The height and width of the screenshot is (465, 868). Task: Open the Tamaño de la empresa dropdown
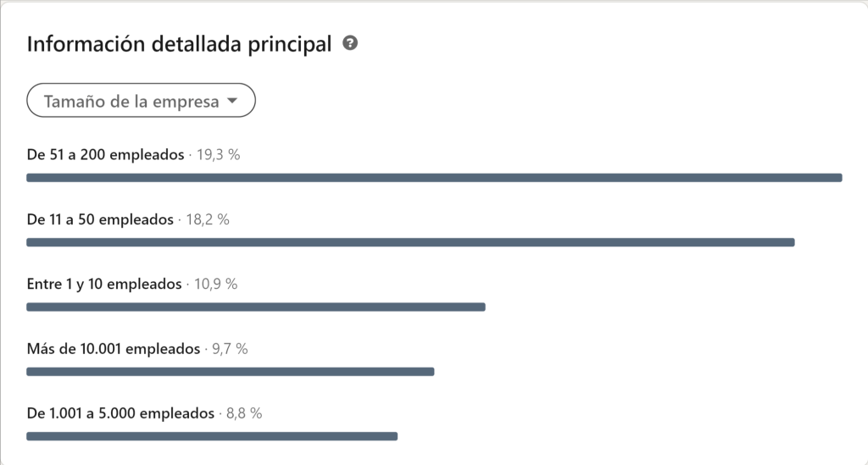pos(142,102)
